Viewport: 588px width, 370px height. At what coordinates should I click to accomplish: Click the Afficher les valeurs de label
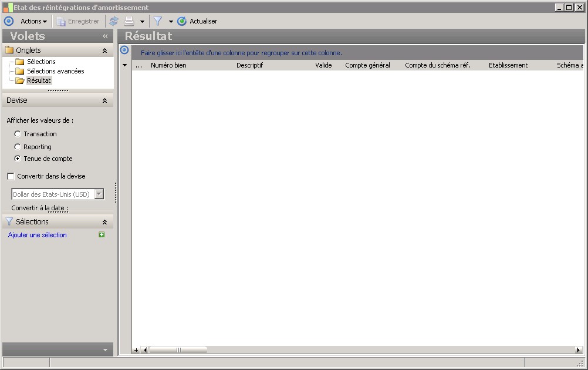click(40, 120)
